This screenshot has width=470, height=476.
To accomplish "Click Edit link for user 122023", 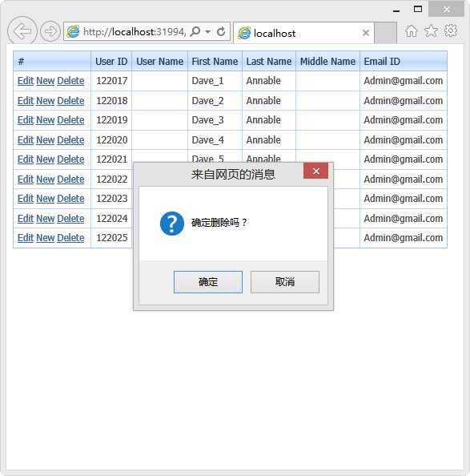I will coord(26,199).
